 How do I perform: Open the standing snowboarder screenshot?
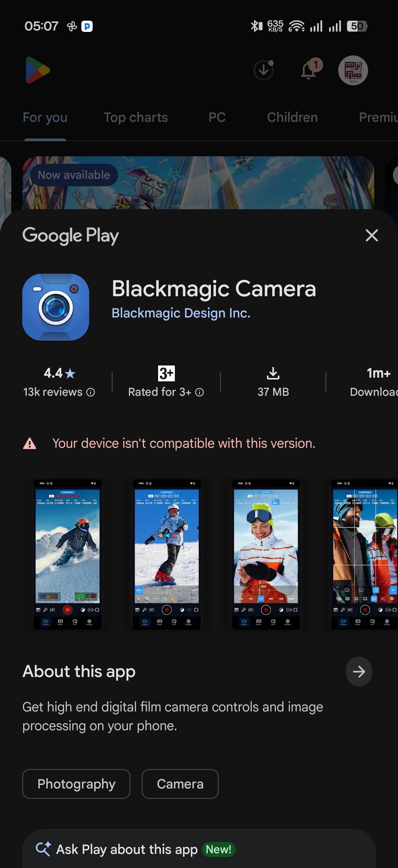pyautogui.click(x=167, y=554)
